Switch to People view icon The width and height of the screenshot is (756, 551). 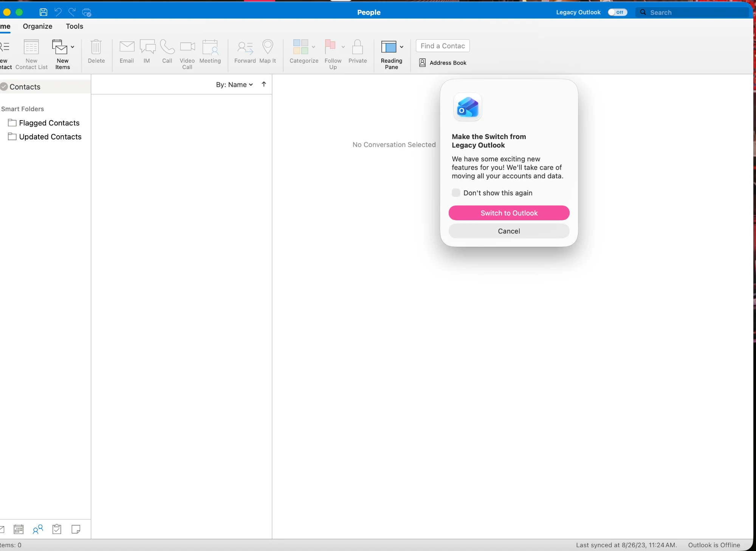click(38, 529)
